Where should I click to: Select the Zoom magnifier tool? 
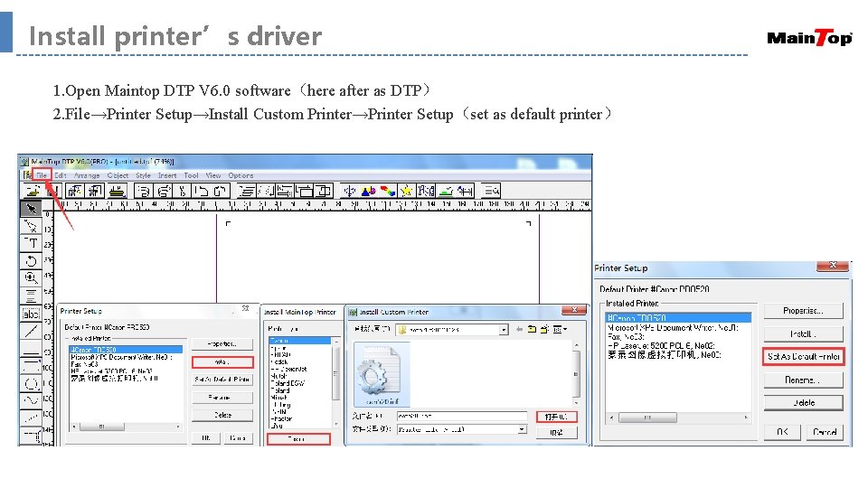point(31,277)
